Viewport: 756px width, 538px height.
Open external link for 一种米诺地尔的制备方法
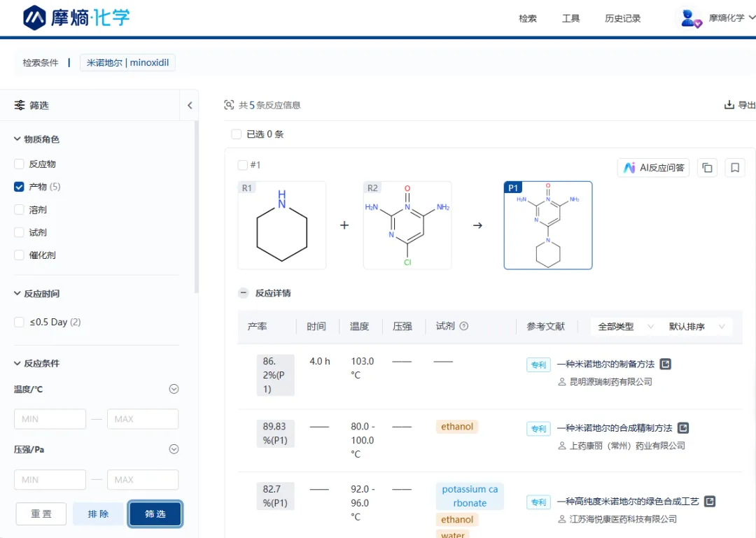666,364
